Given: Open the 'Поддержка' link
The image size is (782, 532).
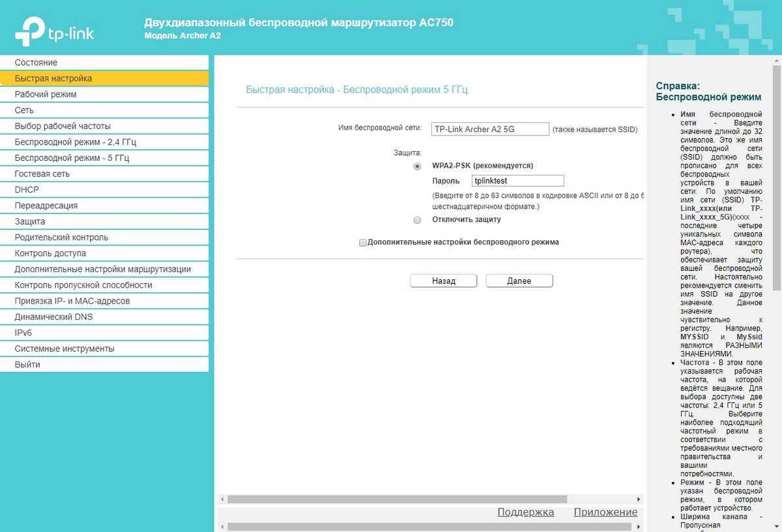Looking at the screenshot, I should coord(525,512).
